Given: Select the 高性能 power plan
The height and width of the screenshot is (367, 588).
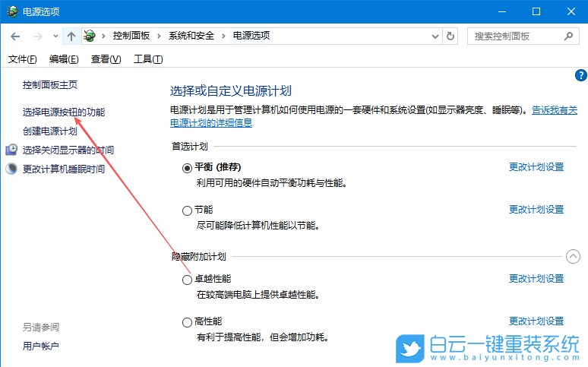Looking at the screenshot, I should 187,322.
